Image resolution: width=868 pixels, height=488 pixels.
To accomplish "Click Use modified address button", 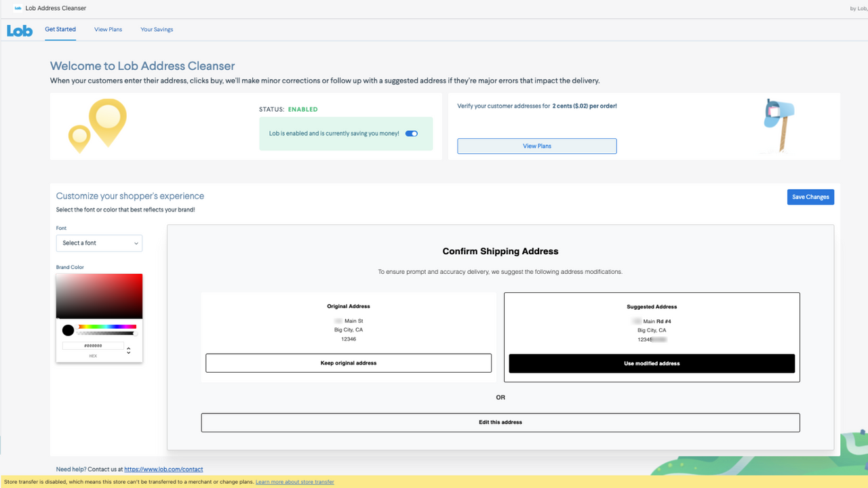I will [652, 363].
